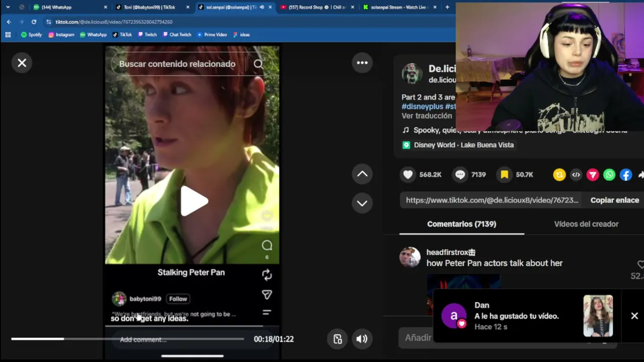The height and width of the screenshot is (362, 644).
Task: Play the video with the large play button
Action: pyautogui.click(x=193, y=201)
